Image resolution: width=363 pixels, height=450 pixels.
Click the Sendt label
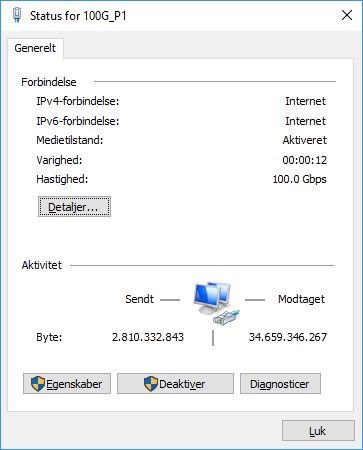pyautogui.click(x=139, y=299)
